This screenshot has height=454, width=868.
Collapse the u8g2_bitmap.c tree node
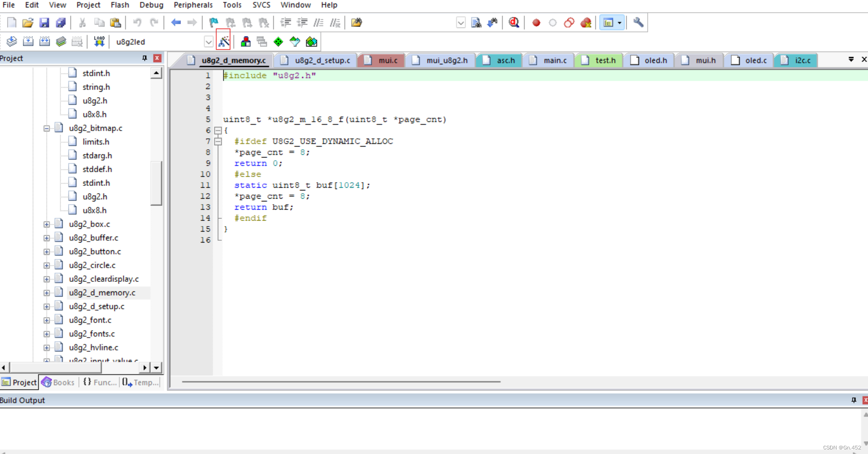[x=47, y=128]
